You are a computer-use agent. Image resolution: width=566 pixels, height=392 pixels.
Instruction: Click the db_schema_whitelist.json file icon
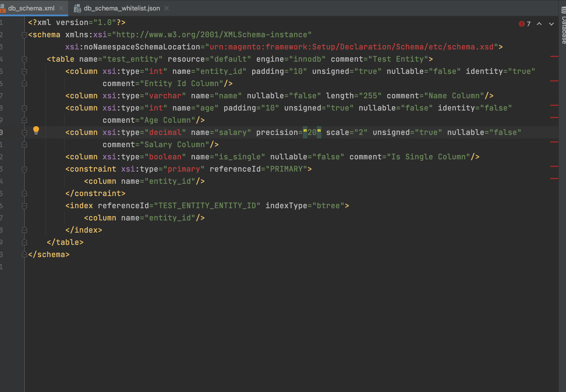pos(77,8)
